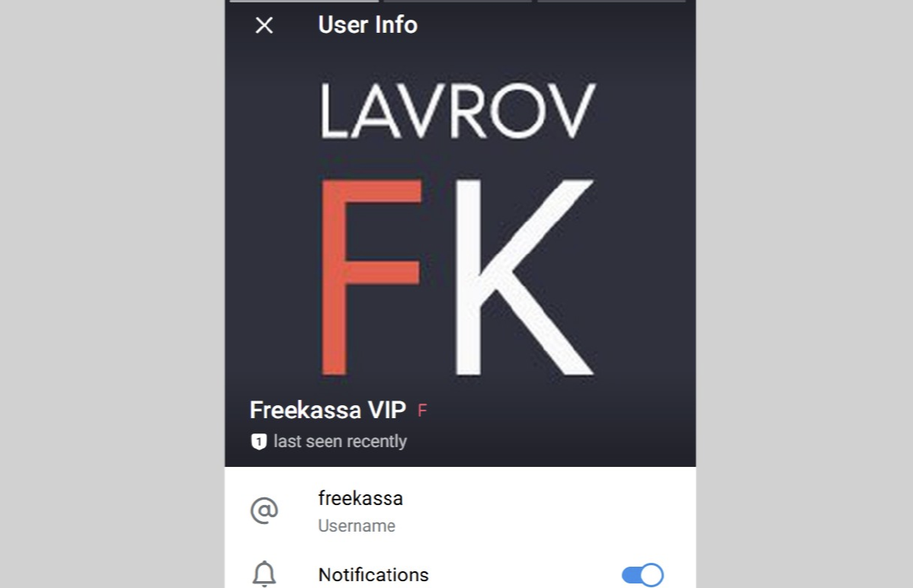Copy the freekassa username text
Image resolution: width=913 pixels, height=588 pixels.
pos(360,499)
